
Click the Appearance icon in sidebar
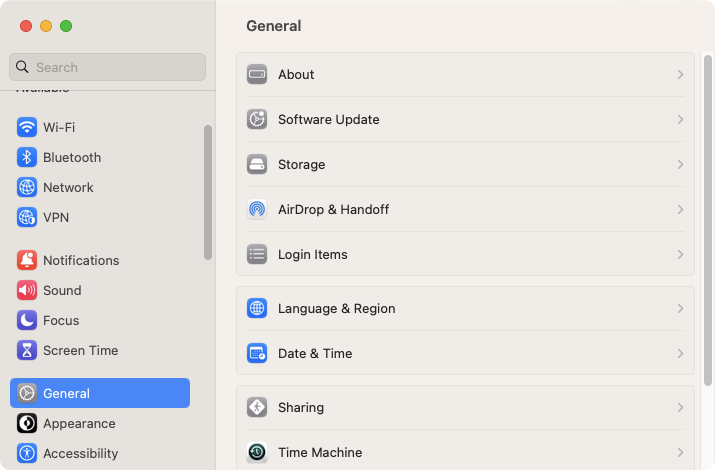click(27, 424)
